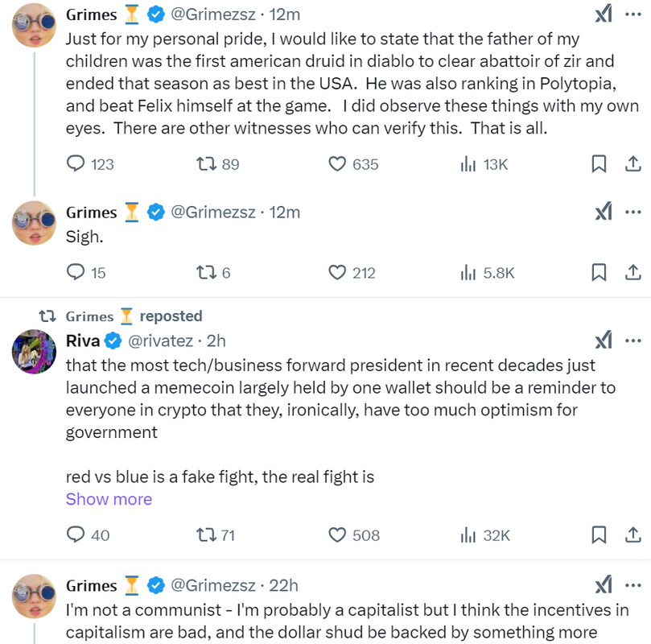The image size is (651, 644).
Task: Open more options on the "Sigh." tweet
Action: pos(632,212)
